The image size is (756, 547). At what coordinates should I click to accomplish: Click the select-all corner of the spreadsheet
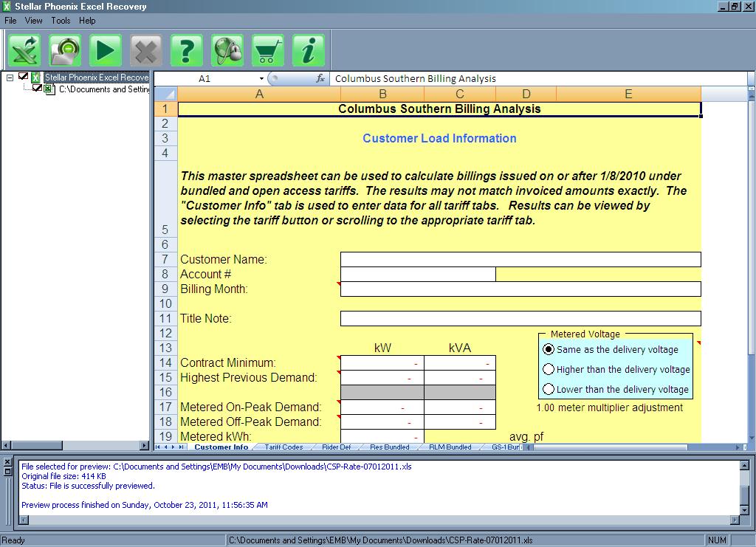165,94
